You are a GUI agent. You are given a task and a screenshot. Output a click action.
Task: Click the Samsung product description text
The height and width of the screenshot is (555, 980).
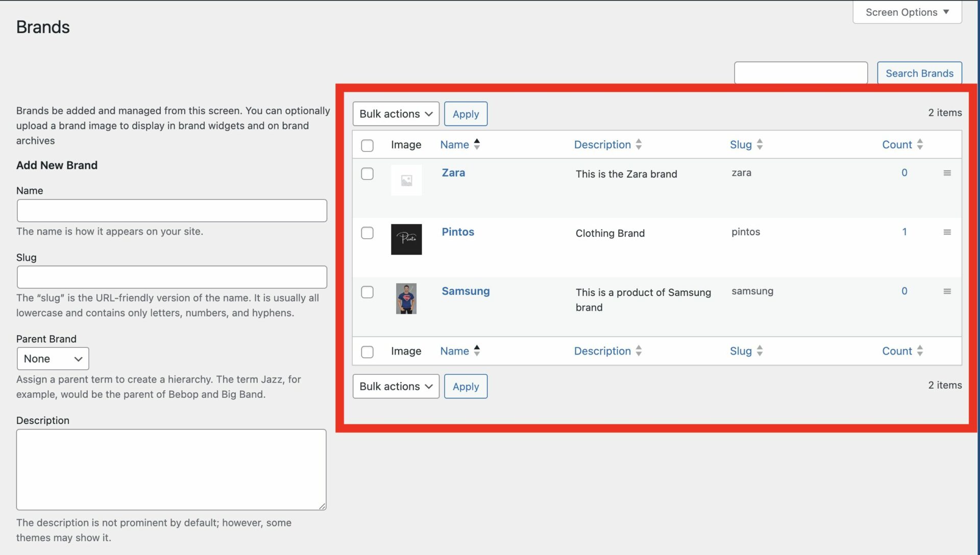coord(643,299)
